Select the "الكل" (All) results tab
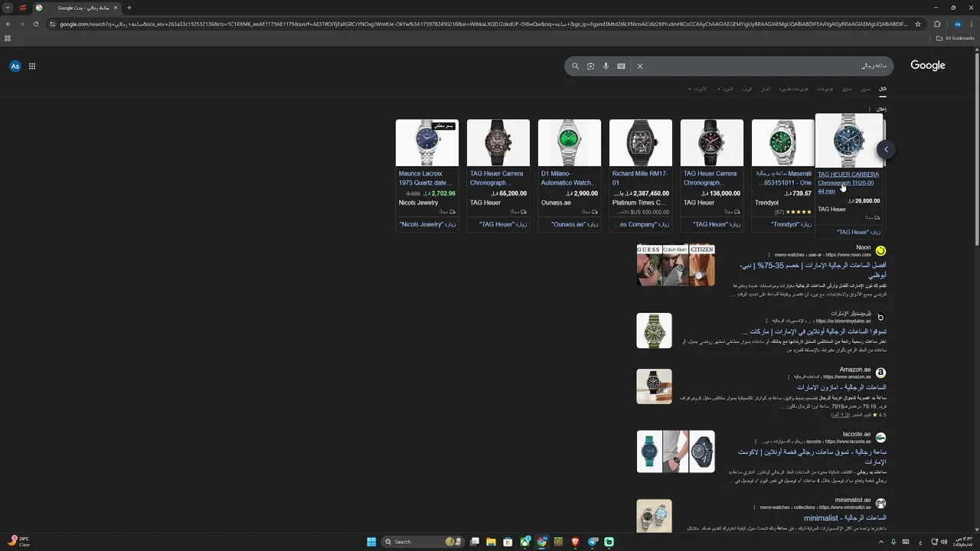Image resolution: width=980 pixels, height=551 pixels. pyautogui.click(x=882, y=89)
